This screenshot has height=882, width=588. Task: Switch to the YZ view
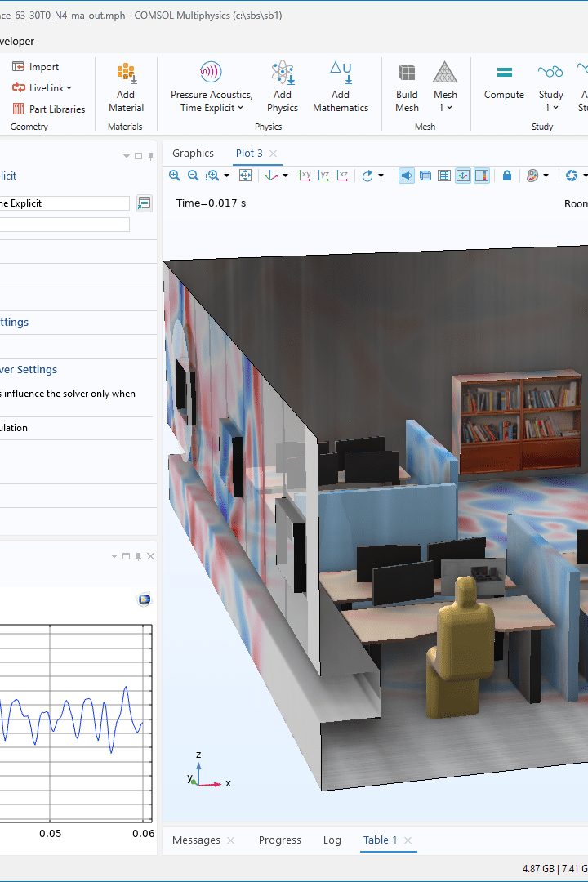(x=323, y=176)
